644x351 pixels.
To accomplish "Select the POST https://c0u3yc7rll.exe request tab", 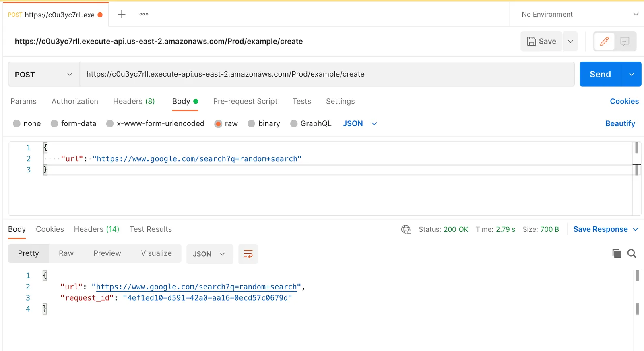I will pyautogui.click(x=56, y=15).
